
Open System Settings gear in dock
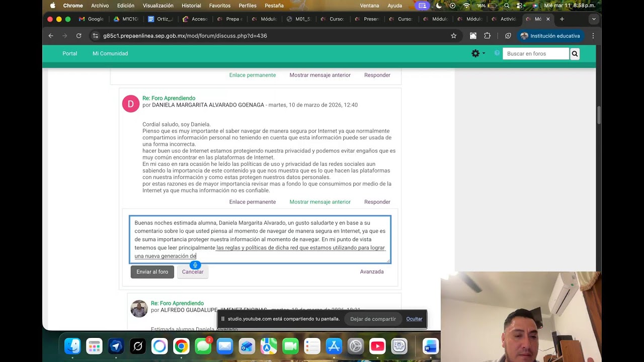(356, 346)
